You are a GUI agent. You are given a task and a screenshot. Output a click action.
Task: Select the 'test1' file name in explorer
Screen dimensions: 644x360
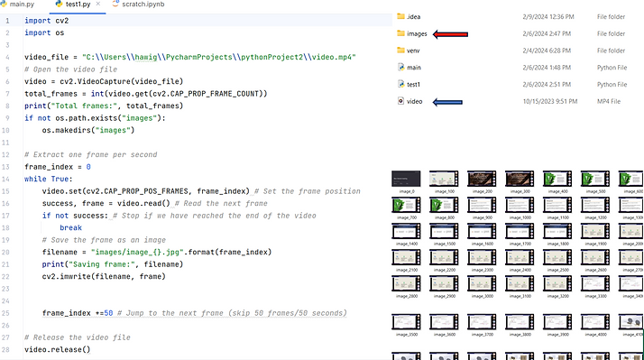click(413, 84)
